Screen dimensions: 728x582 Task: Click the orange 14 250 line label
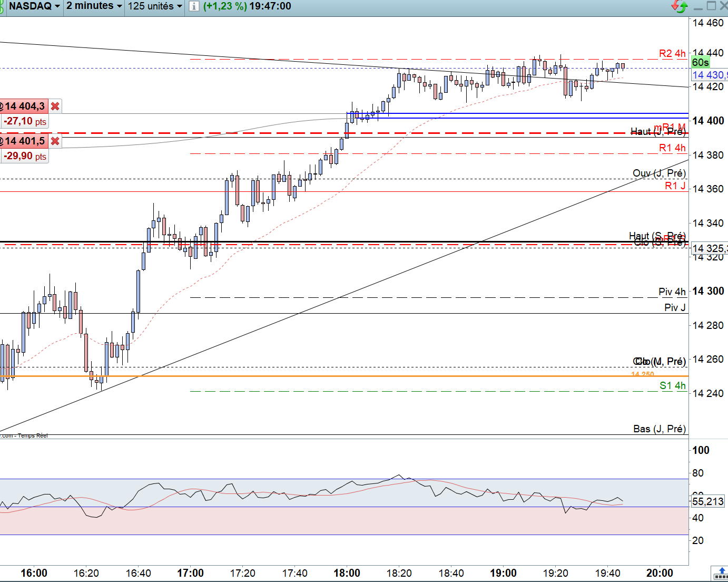coord(643,374)
